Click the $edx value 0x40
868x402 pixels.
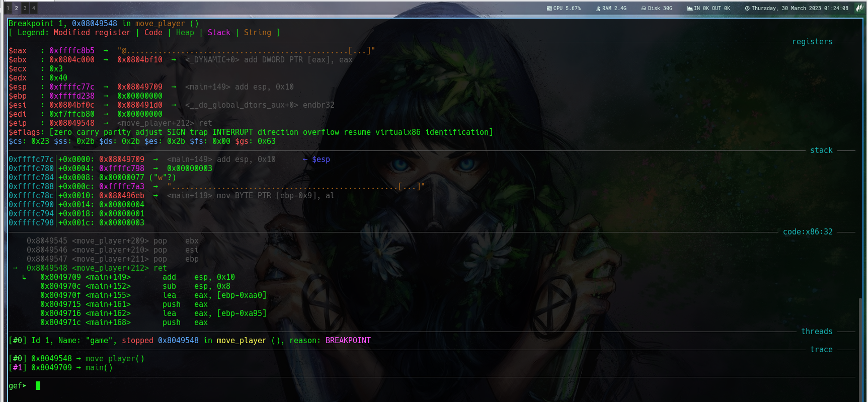[x=58, y=77]
